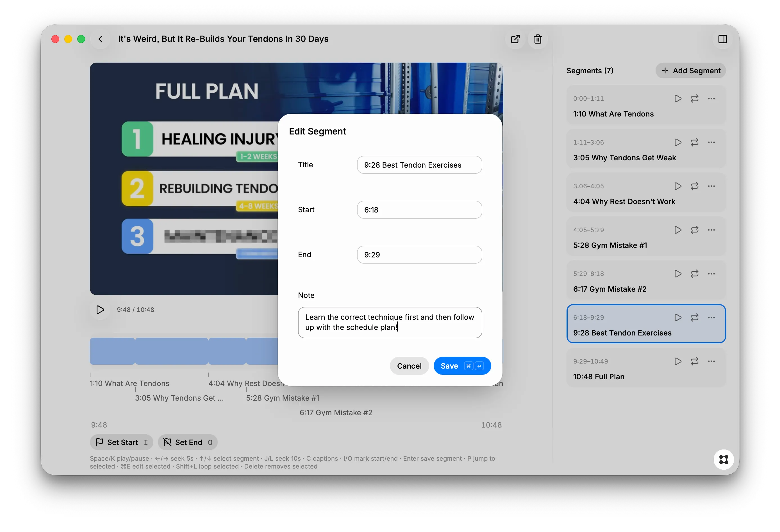Click Set Start flag button
This screenshot has height=532, width=780.
pyautogui.click(x=122, y=442)
